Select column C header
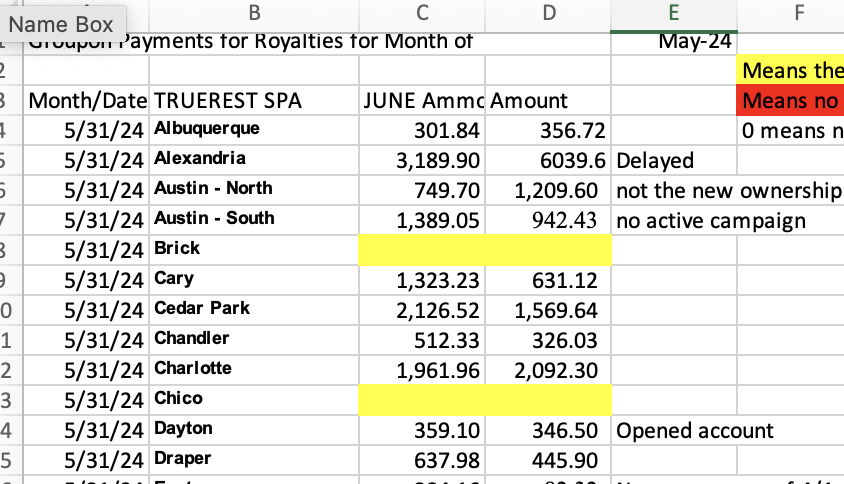 tap(421, 13)
